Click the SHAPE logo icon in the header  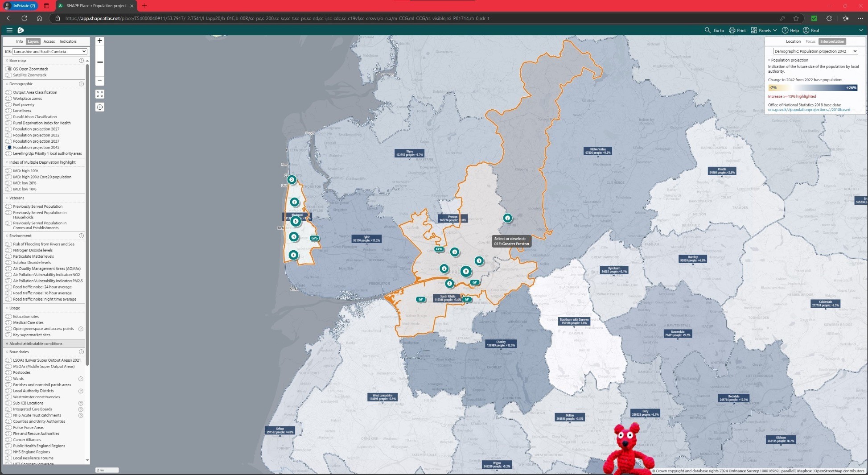21,30
